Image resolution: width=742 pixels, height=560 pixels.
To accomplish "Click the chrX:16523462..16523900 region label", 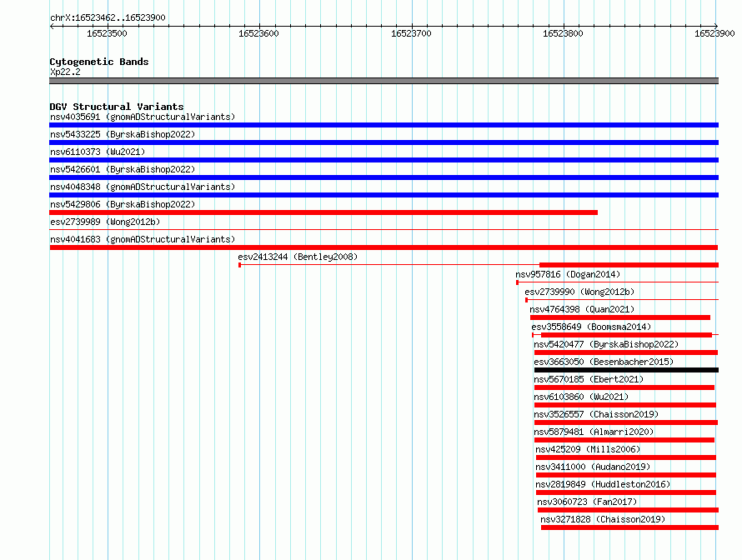I will 108,18.
